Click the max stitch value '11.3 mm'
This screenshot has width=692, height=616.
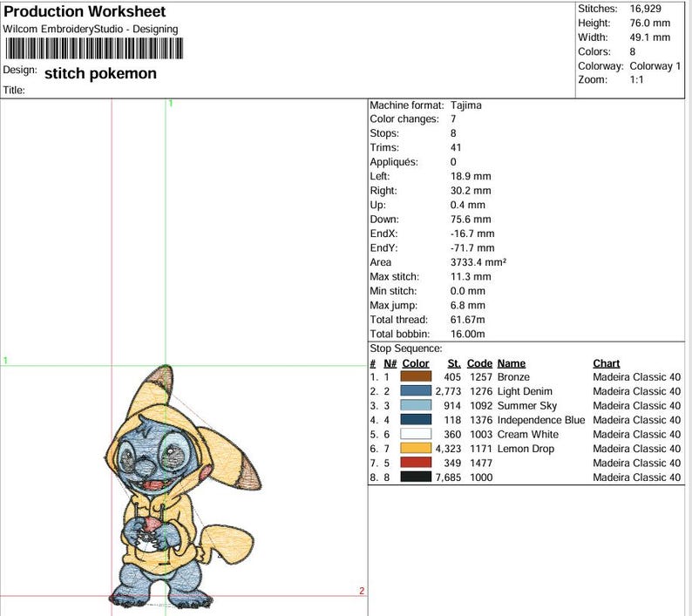(x=471, y=277)
